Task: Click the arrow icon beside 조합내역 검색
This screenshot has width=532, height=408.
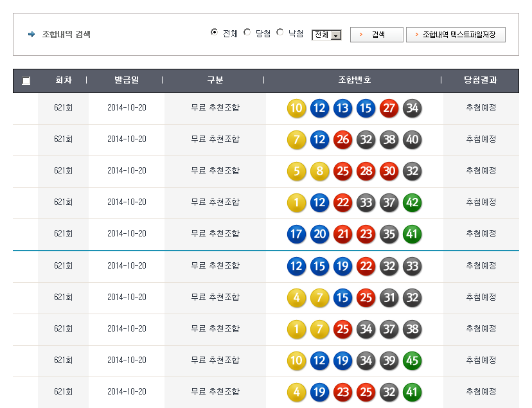Action: point(31,35)
